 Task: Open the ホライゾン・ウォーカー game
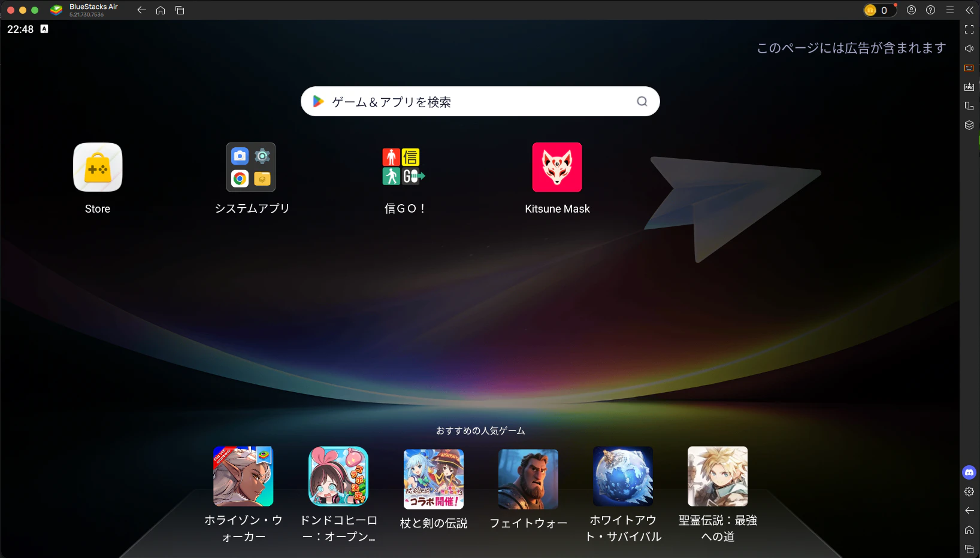pyautogui.click(x=243, y=477)
